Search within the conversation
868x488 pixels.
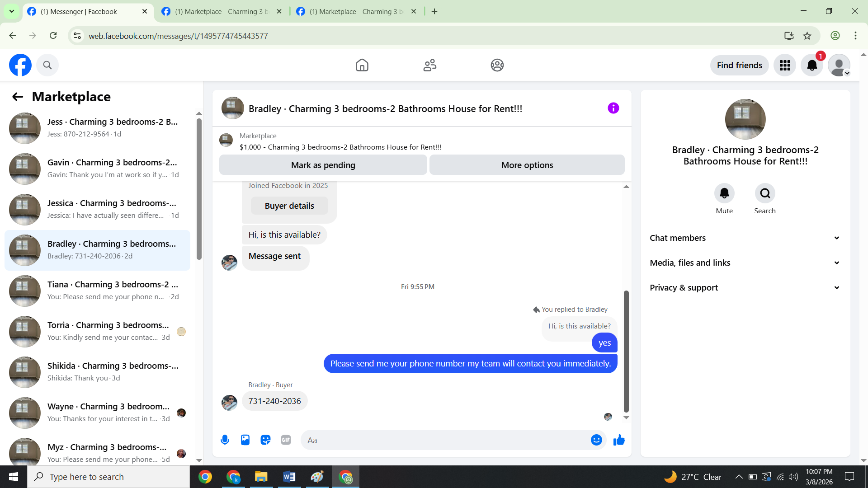click(765, 193)
